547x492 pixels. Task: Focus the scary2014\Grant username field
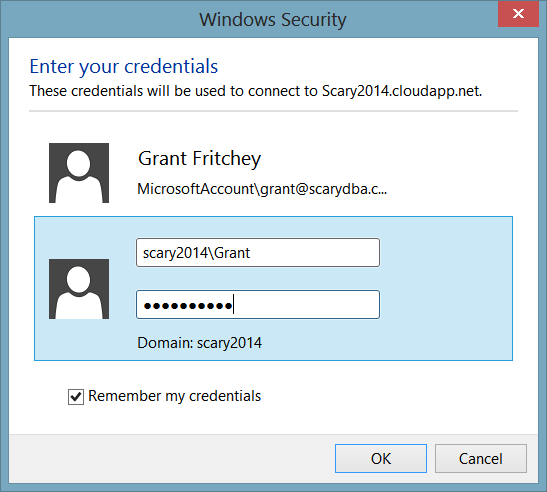coord(258,253)
